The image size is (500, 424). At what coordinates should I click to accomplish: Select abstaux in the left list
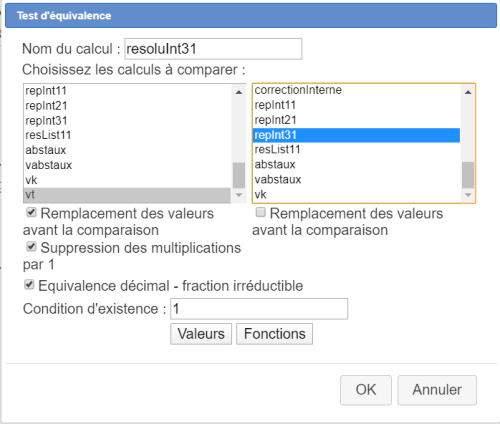point(127,150)
